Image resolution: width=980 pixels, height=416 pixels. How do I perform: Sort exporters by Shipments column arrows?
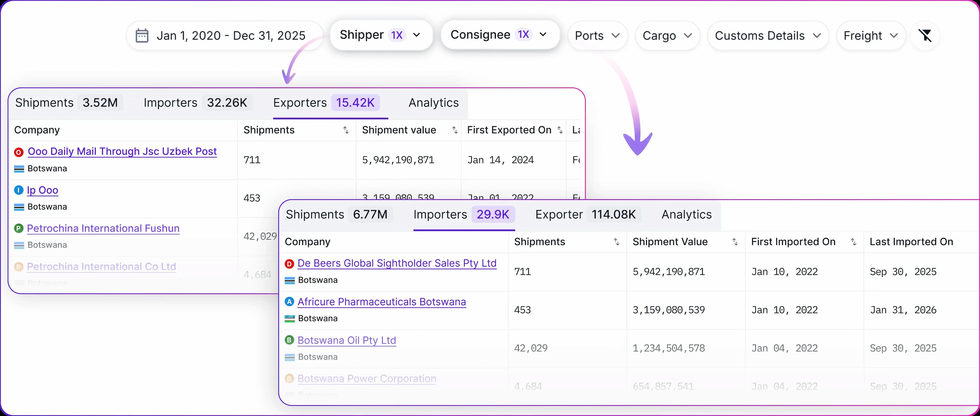click(346, 130)
